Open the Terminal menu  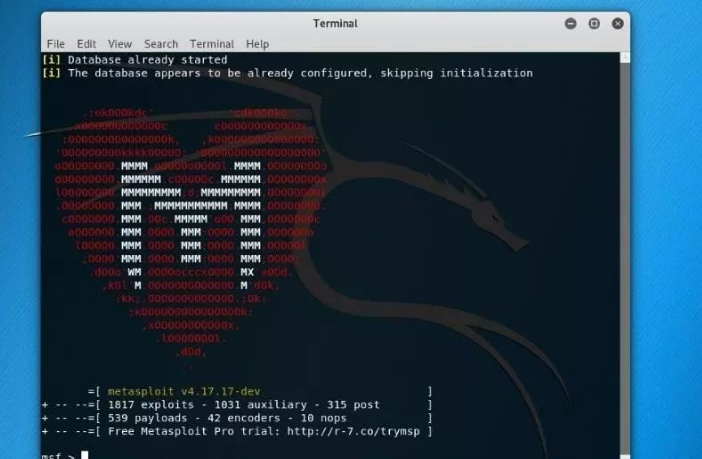coord(212,44)
